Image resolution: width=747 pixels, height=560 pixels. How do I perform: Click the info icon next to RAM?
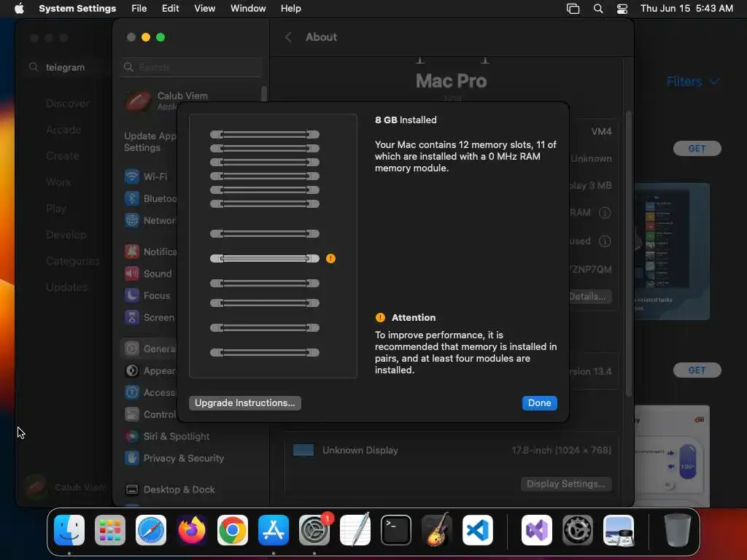click(605, 213)
